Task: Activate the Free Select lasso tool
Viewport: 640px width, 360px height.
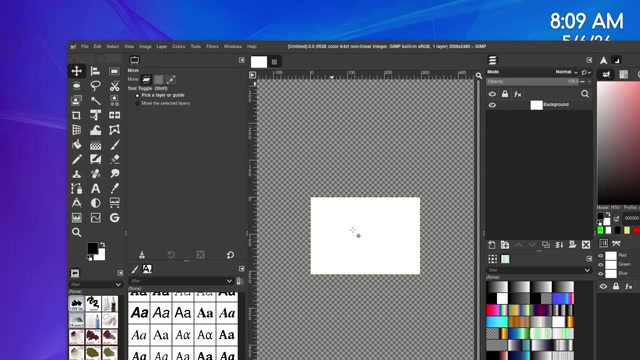Action: [x=96, y=86]
